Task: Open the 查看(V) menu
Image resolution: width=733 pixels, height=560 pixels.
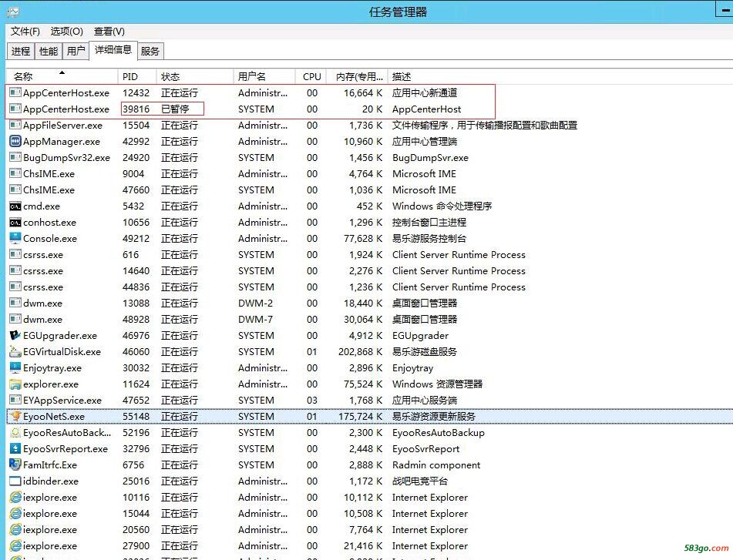Action: click(109, 32)
